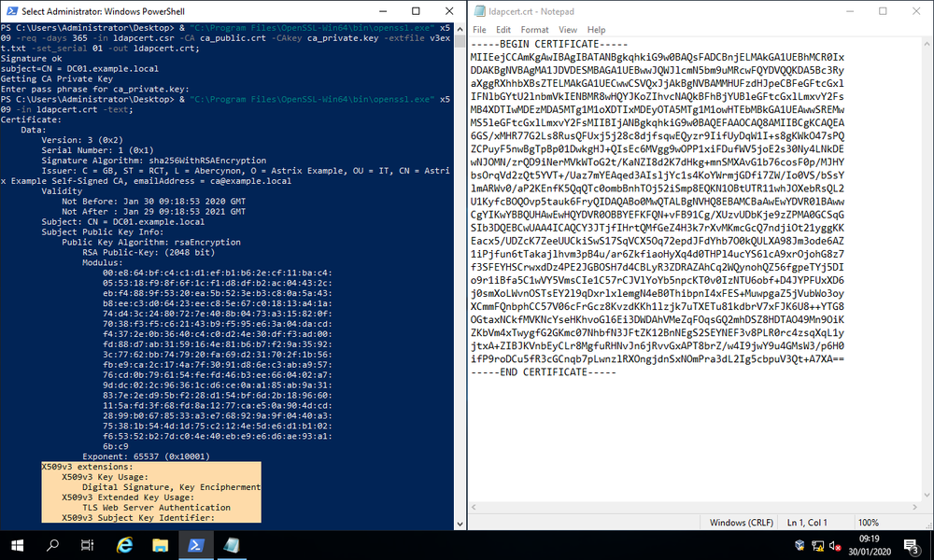The height and width of the screenshot is (560, 934).
Task: Open the File menu in Notepad
Action: tap(479, 29)
